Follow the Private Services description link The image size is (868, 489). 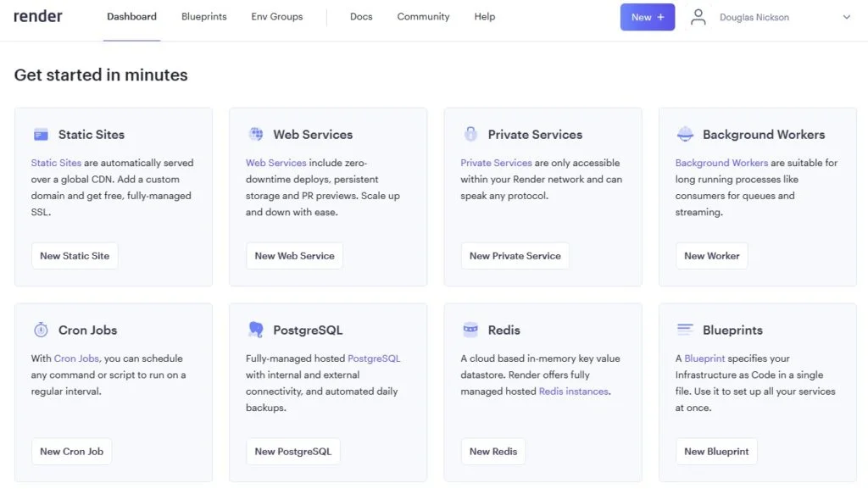click(496, 163)
